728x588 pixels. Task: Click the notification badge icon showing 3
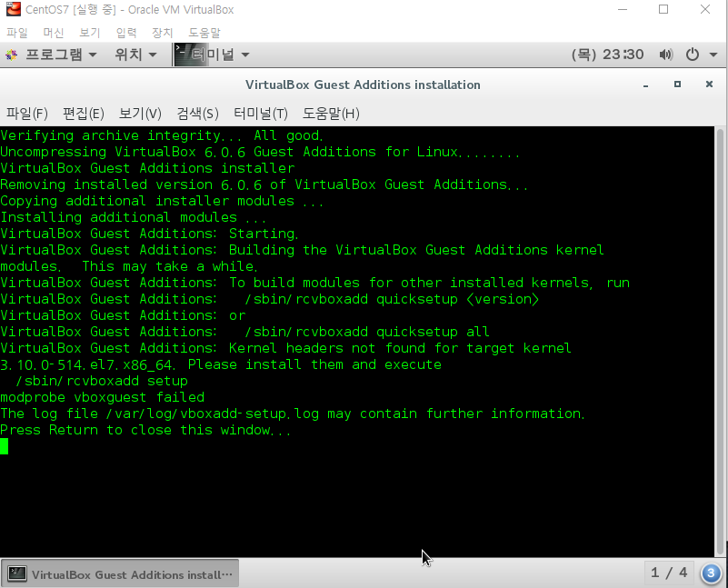coord(711,573)
